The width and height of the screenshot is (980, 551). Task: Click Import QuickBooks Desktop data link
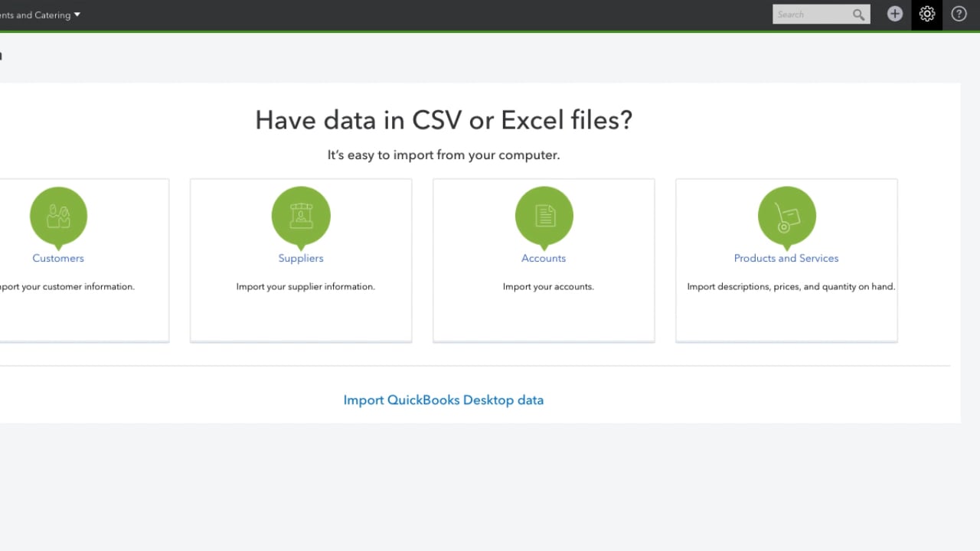(443, 400)
